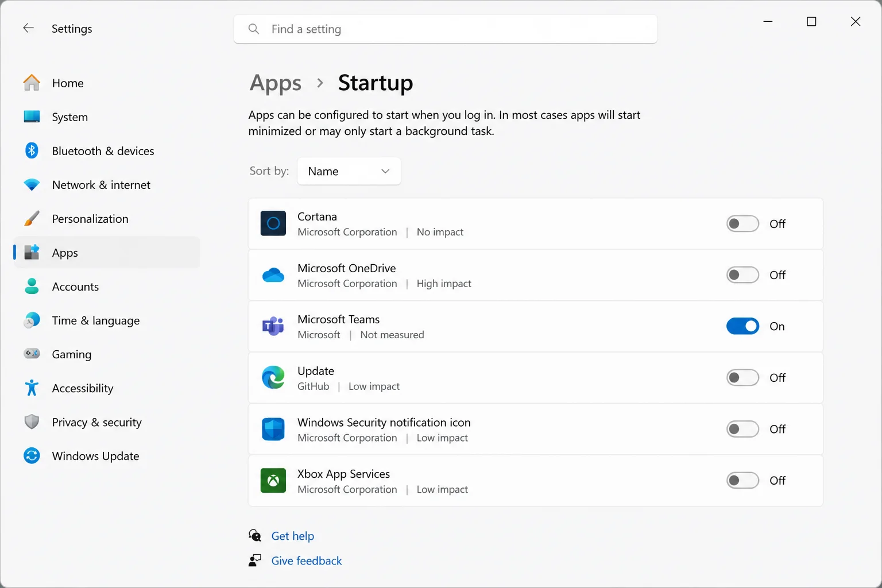Turn on Xbox App Services toggle
Viewport: 882px width, 588px height.
point(742,481)
